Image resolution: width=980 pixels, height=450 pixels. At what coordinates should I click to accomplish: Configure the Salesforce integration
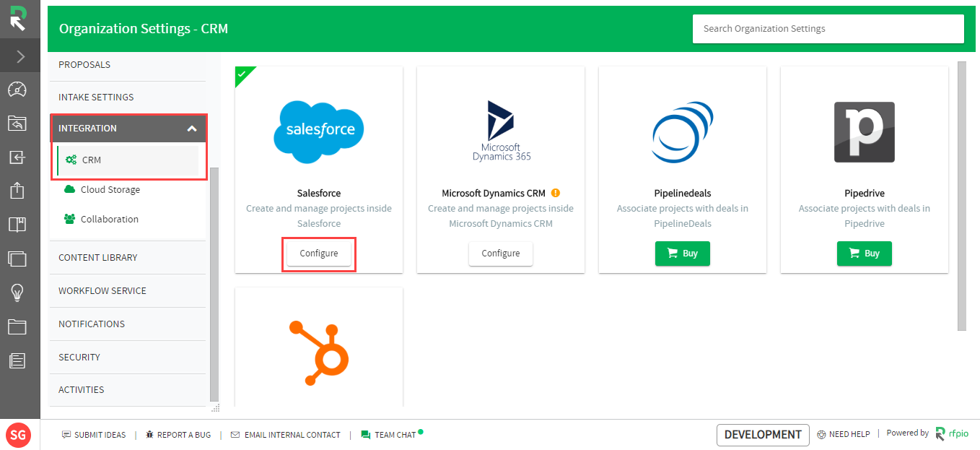(319, 254)
